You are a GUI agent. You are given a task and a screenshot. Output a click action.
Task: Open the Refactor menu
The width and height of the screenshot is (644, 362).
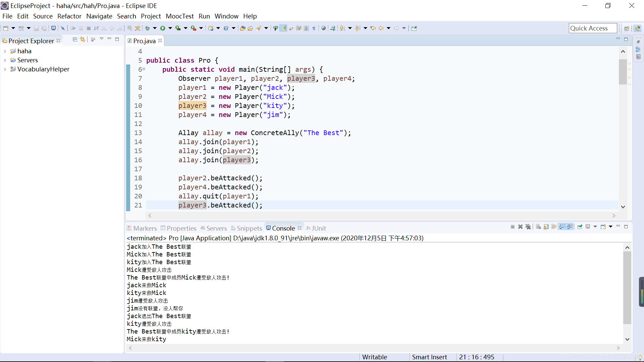tap(69, 16)
